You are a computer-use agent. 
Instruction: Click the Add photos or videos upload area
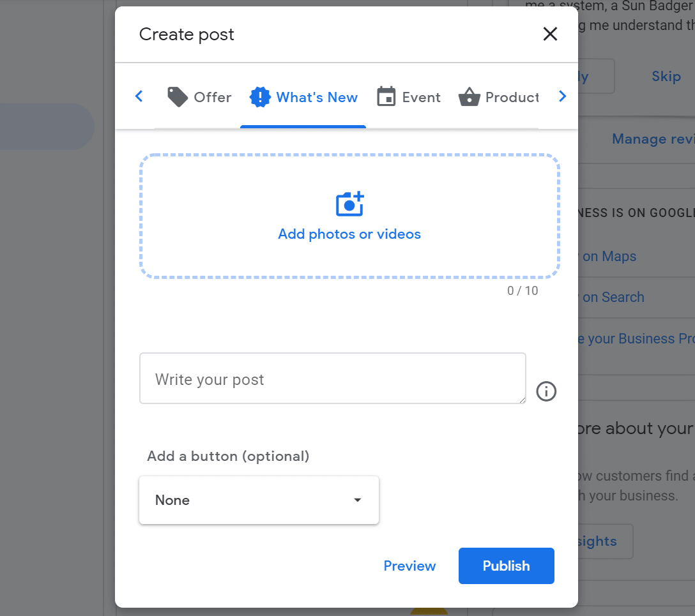point(349,217)
